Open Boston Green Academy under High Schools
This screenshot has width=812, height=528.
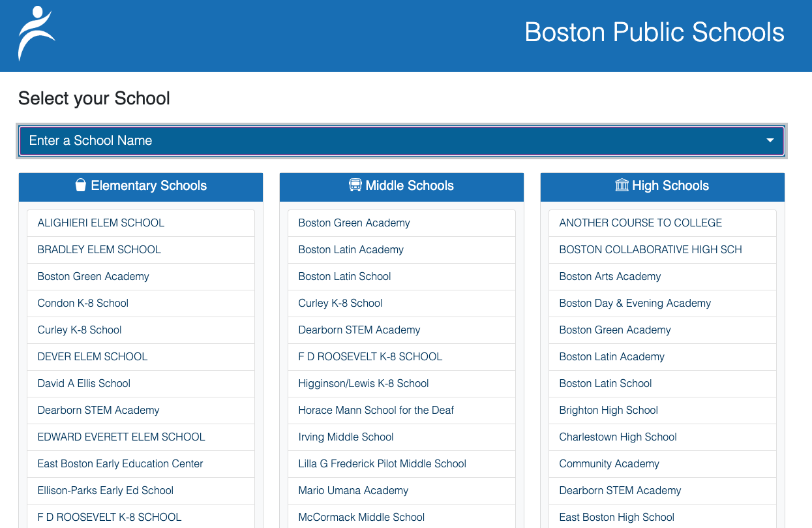(663, 330)
